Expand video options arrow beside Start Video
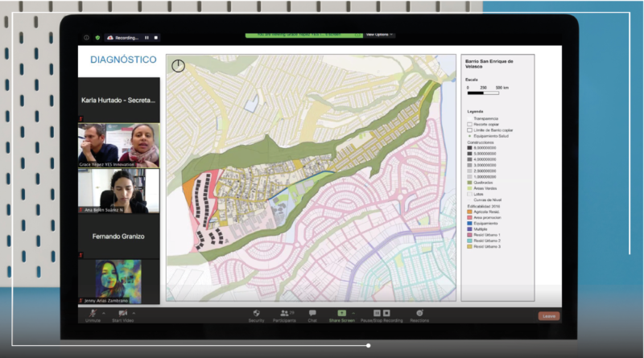 click(x=134, y=313)
